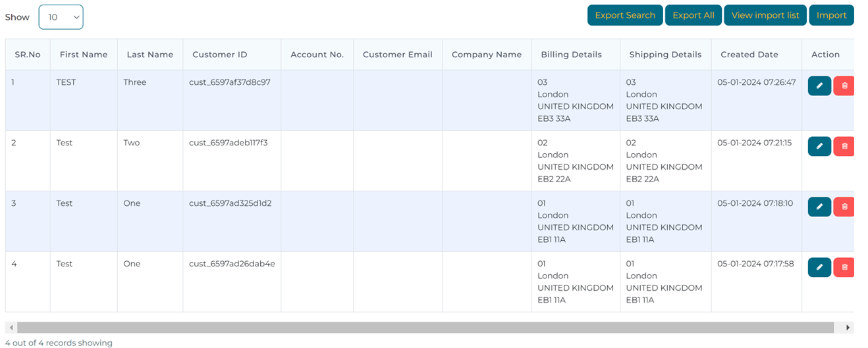Screen dimensions: 868x348
Task: Open the View import list page
Action: pyautogui.click(x=765, y=15)
